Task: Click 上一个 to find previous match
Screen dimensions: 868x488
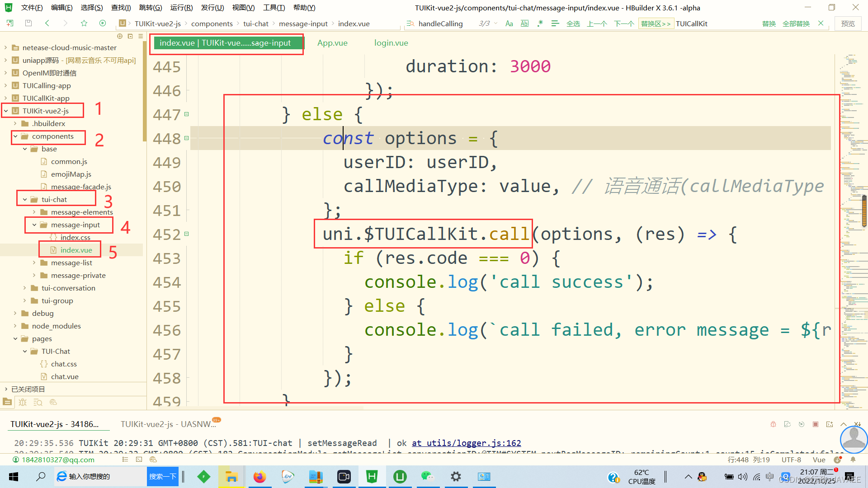Action: [597, 23]
